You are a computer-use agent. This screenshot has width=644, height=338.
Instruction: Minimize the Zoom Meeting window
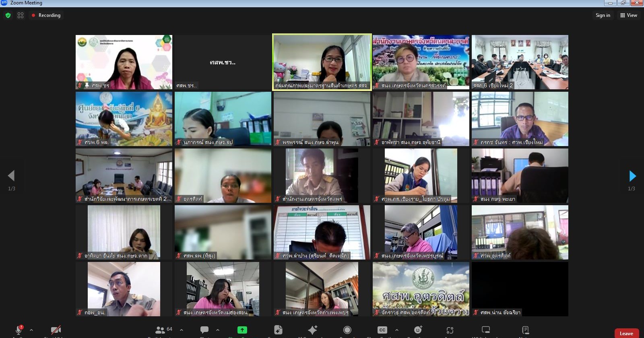click(x=610, y=3)
